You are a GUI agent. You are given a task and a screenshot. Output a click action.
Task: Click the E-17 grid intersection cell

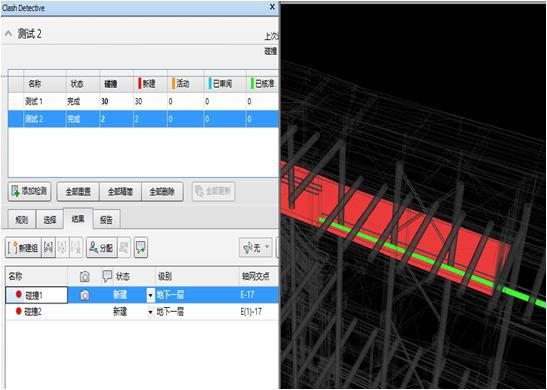(247, 295)
